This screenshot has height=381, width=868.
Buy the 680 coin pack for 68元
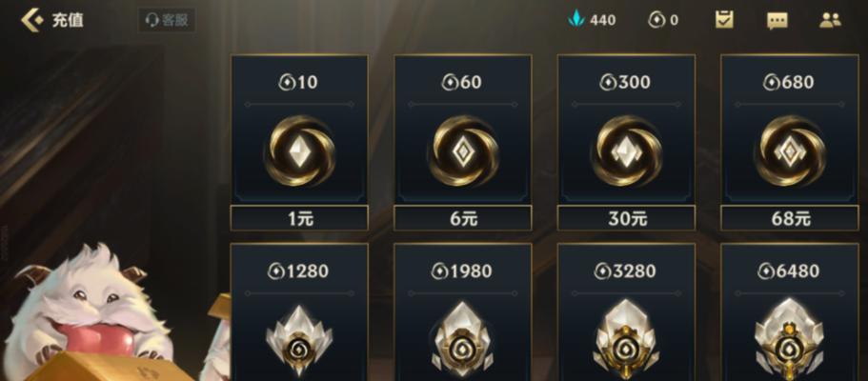coord(790,219)
